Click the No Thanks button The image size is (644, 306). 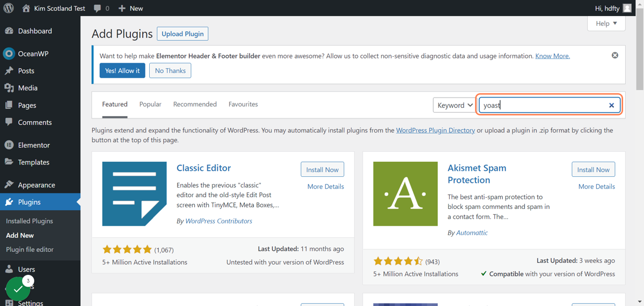170,70
